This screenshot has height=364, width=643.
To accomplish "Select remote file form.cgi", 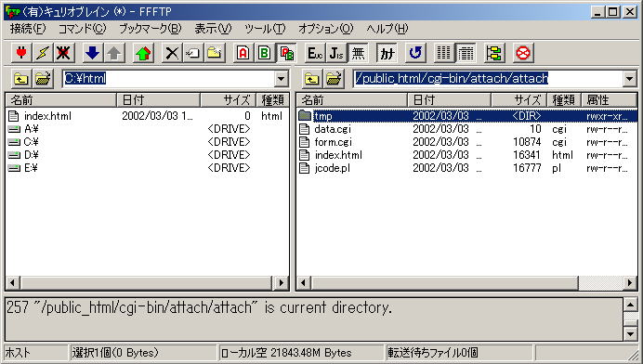I will tap(333, 142).
